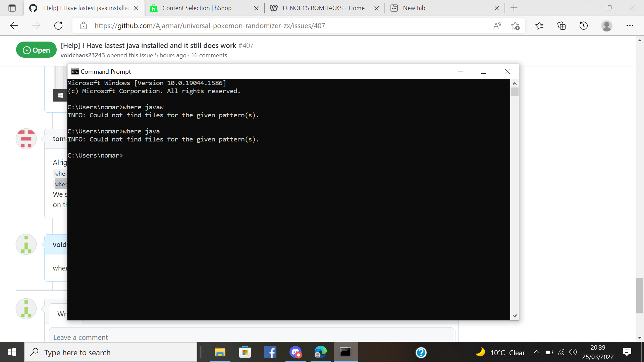The image size is (644, 362).
Task: Open Microsoft Store from the taskbar
Action: click(x=245, y=352)
